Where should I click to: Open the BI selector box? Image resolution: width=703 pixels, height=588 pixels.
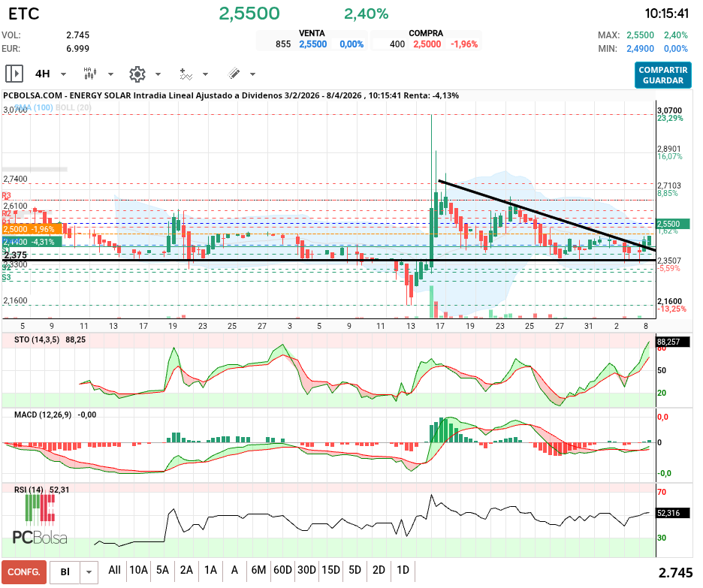pyautogui.click(x=65, y=572)
